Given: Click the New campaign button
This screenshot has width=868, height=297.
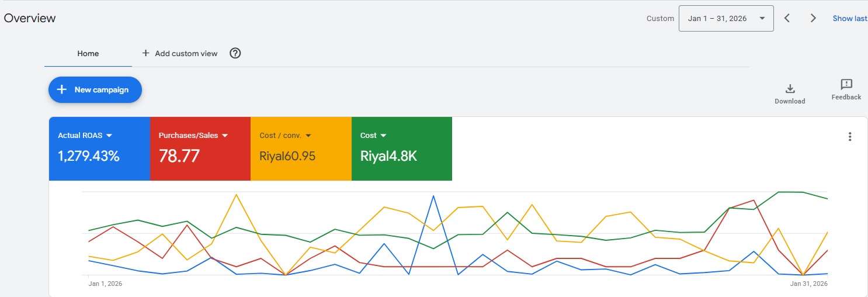Looking at the screenshot, I should [95, 90].
